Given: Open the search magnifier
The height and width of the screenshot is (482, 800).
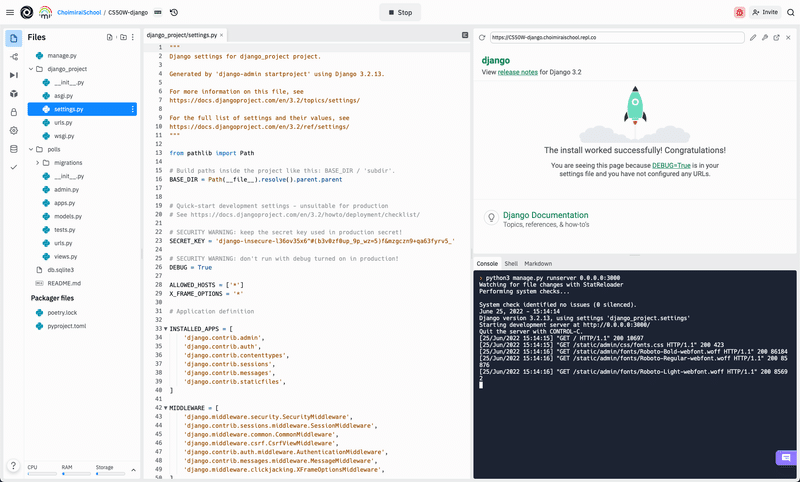Looking at the screenshot, I should (x=790, y=12).
